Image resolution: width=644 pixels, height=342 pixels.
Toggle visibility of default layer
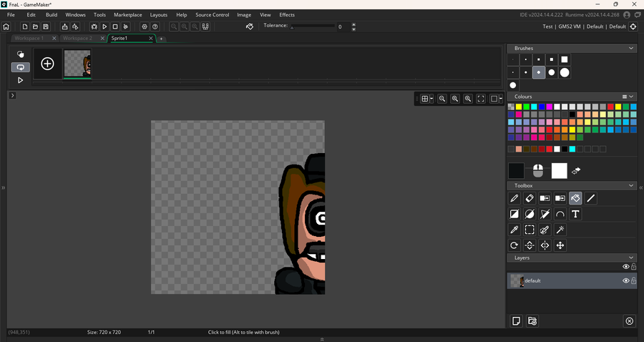(x=626, y=280)
